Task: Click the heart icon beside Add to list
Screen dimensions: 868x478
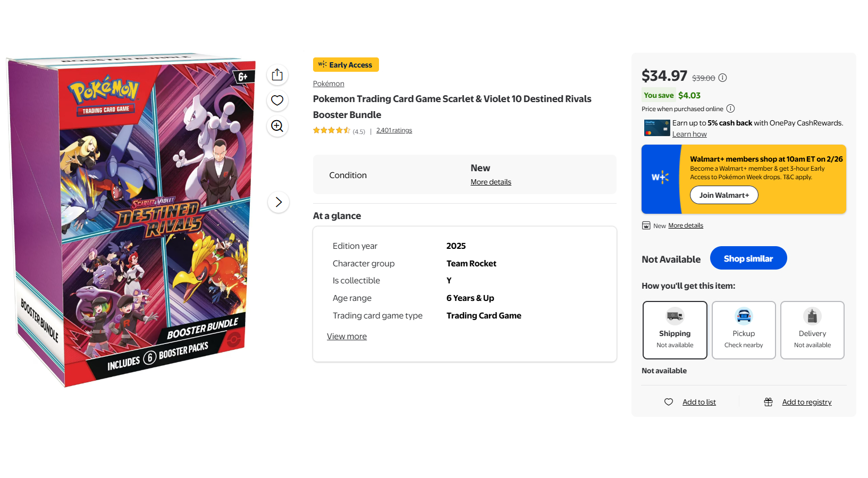Action: [669, 402]
